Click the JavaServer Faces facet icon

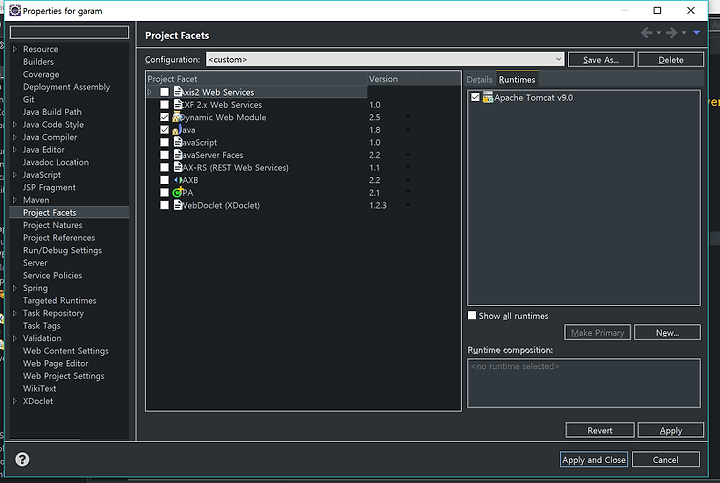pyautogui.click(x=178, y=155)
